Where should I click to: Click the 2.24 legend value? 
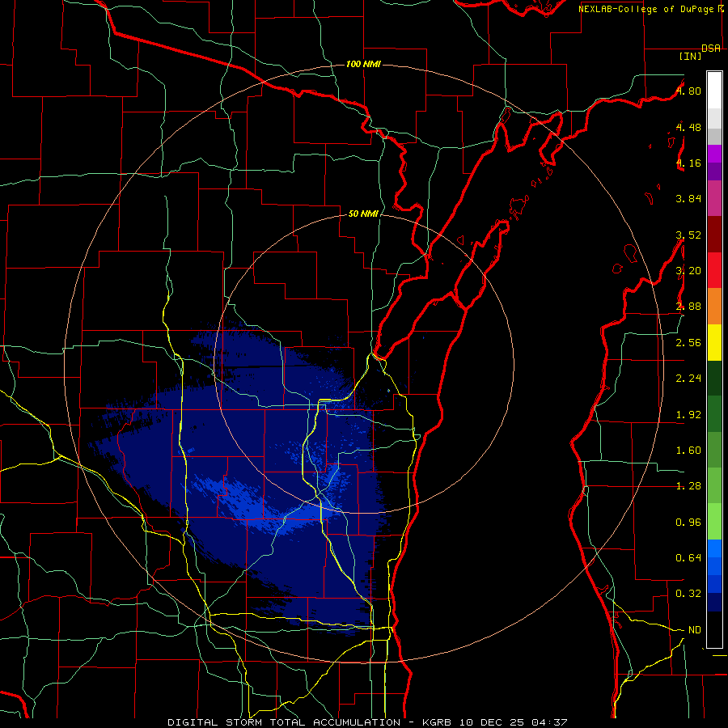(688, 379)
